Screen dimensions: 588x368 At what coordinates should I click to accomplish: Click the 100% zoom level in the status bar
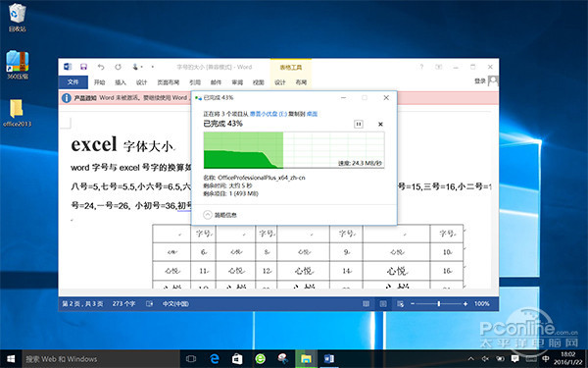click(x=482, y=304)
